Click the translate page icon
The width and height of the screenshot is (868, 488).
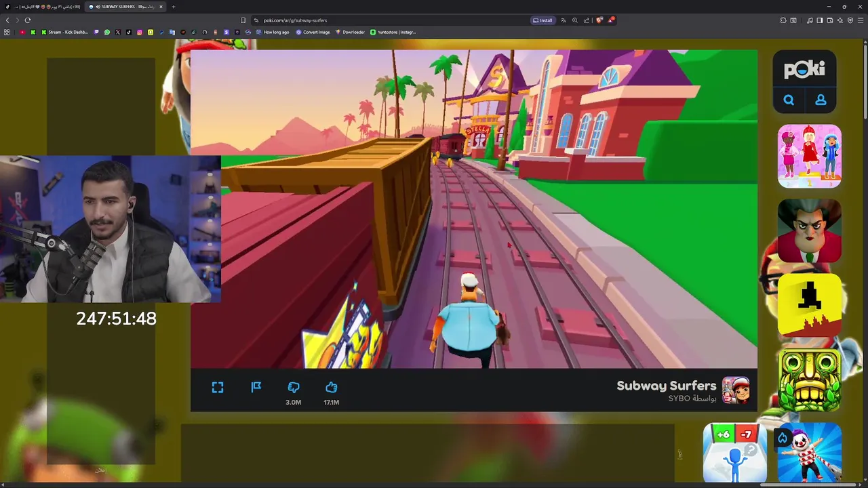click(x=564, y=20)
